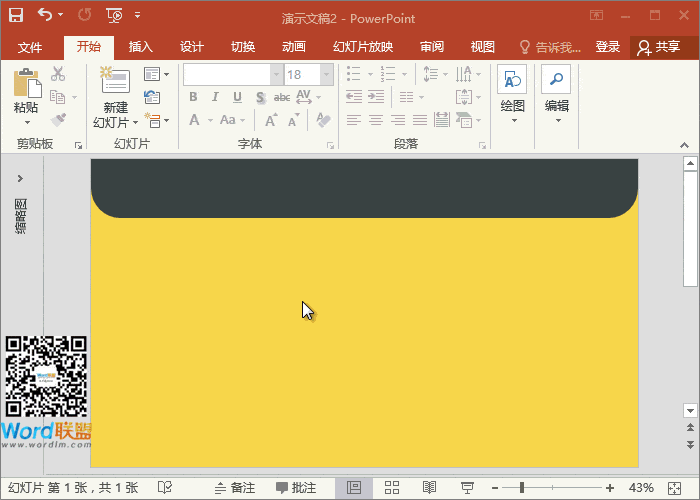Click the 备注 (Notes) button
This screenshot has width=700, height=500.
[234, 487]
